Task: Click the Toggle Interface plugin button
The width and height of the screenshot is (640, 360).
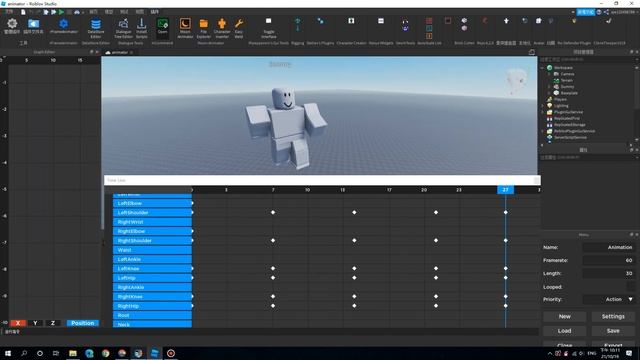Action: tap(269, 28)
